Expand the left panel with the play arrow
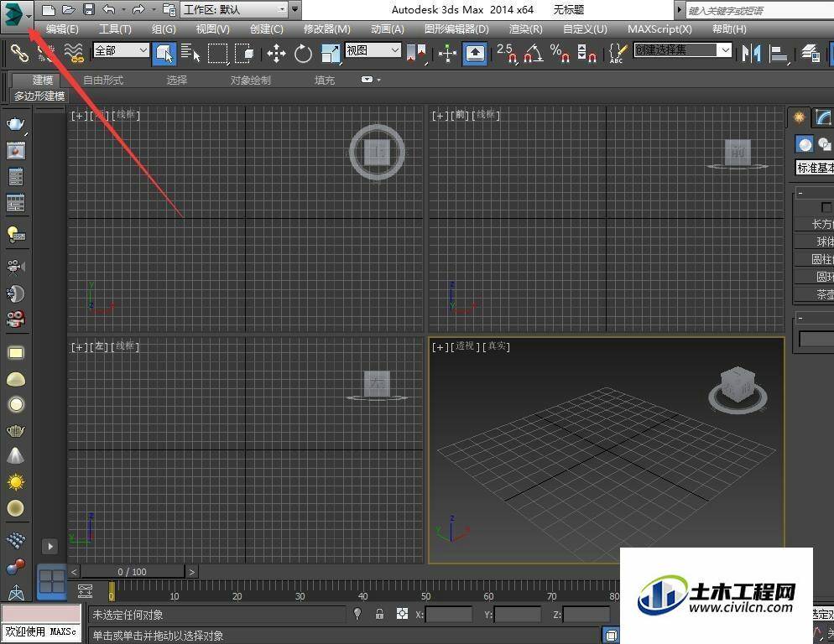Viewport: 834px width, 644px height. pos(50,546)
